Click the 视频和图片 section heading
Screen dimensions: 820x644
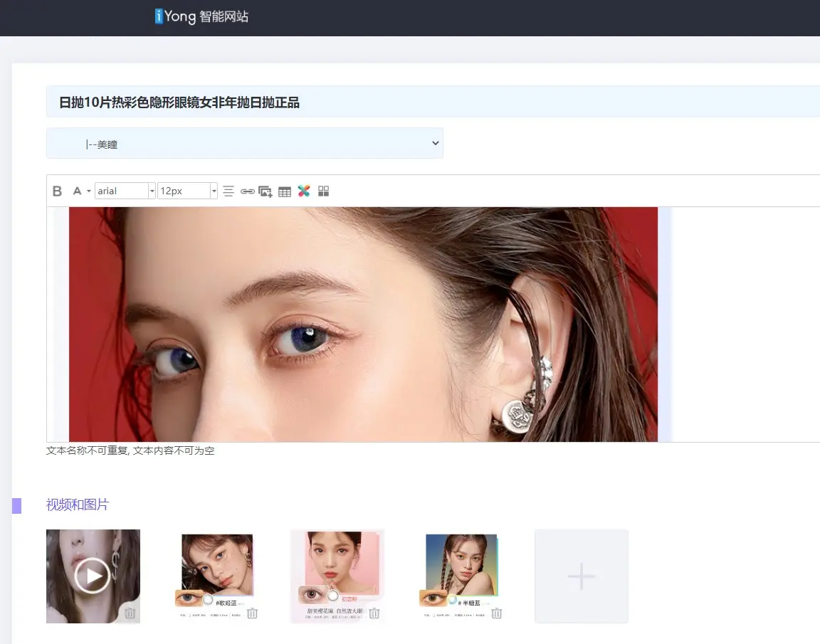tap(78, 505)
